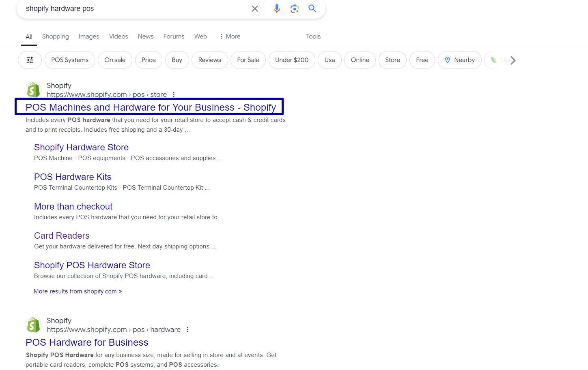This screenshot has height=370, width=588.
Task: Click More results from shopify.com
Action: (x=78, y=291)
